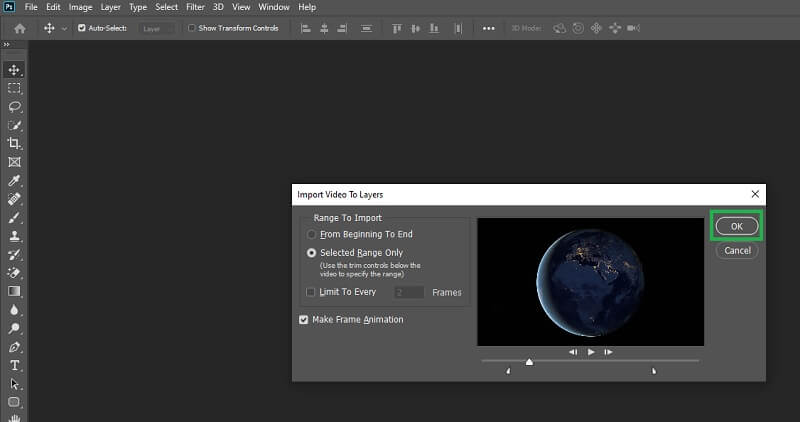Click the frames number input field
The width and height of the screenshot is (800, 422).
pos(409,292)
